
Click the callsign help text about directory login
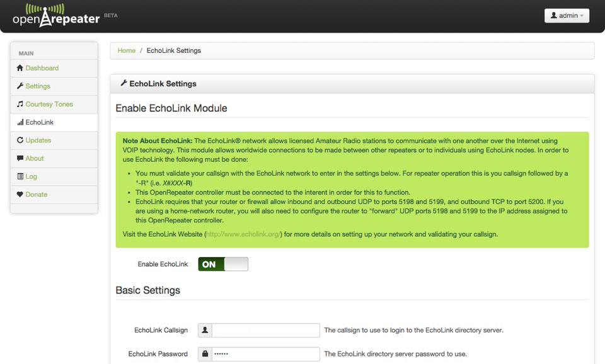point(413,330)
